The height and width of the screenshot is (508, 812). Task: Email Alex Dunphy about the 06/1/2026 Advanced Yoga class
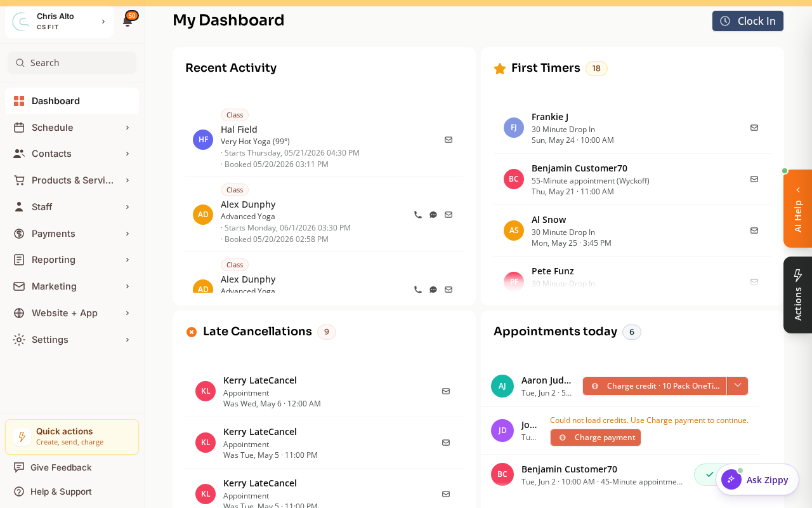(x=449, y=215)
